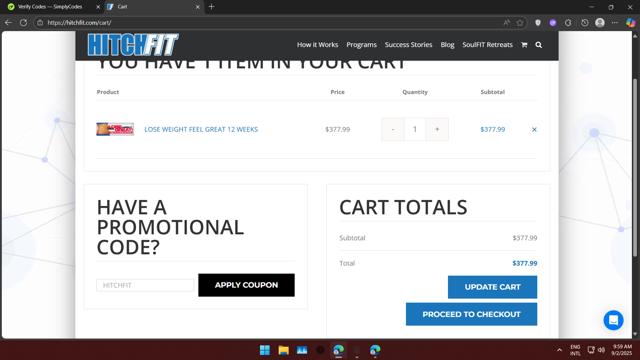The image size is (640, 360).
Task: Open the browser profile avatar
Action: pos(600,23)
